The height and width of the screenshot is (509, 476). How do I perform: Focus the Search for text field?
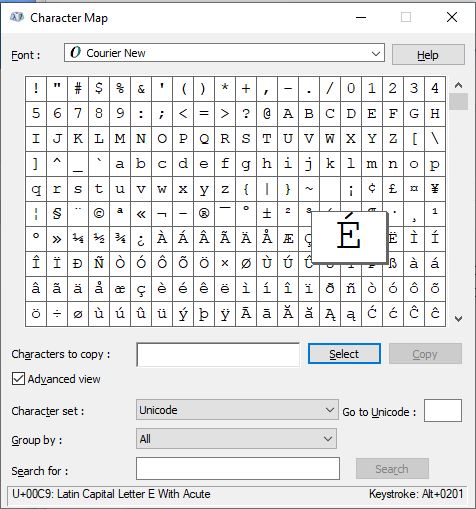pyautogui.click(x=238, y=468)
